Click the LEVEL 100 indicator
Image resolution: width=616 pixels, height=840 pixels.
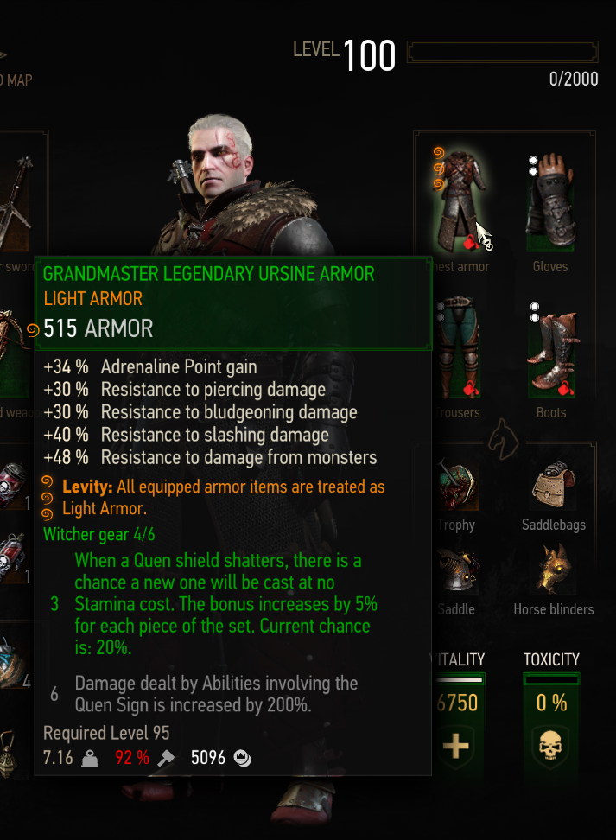point(345,54)
